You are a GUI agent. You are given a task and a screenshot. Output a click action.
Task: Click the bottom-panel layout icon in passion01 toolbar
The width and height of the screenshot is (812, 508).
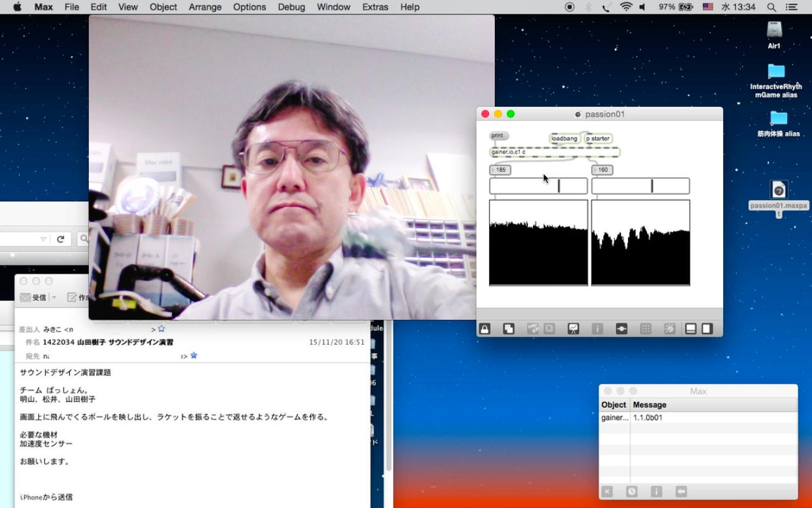(x=691, y=329)
